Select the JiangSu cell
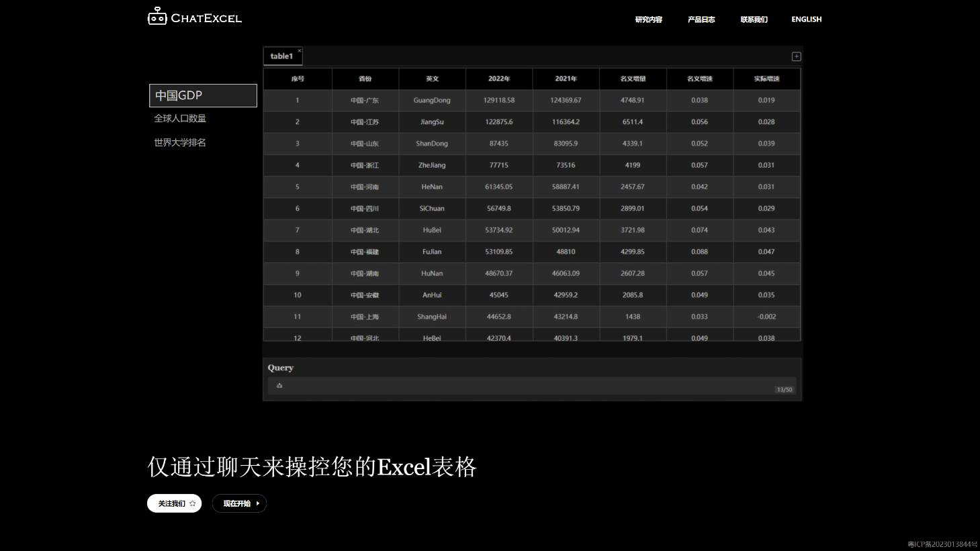Viewport: 980px width, 551px height. click(x=432, y=122)
